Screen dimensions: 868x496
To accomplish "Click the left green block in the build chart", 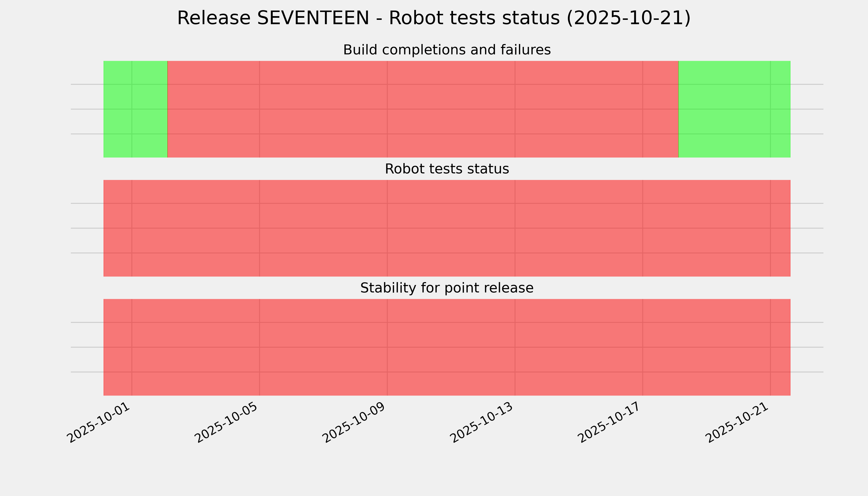I will click(135, 109).
